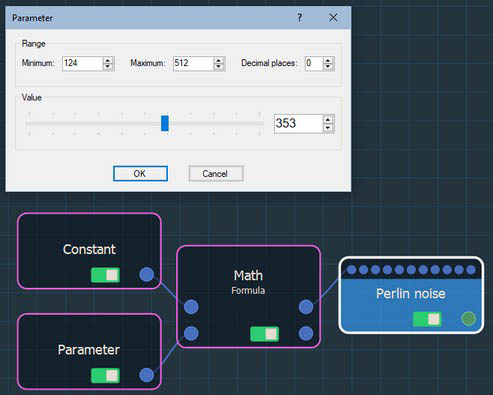Increase the Minimum value with up arrow
Image resolution: width=493 pixels, height=395 pixels.
coord(108,60)
